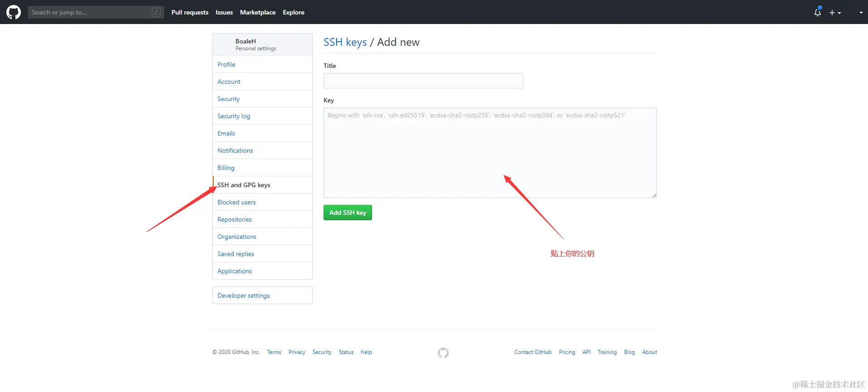Open Security settings in the sidebar
Screen dimensions: 868x392
coord(262,99)
